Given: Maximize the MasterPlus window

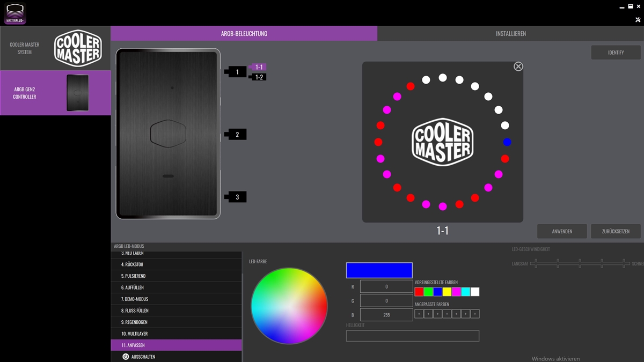Looking at the screenshot, I should point(630,7).
